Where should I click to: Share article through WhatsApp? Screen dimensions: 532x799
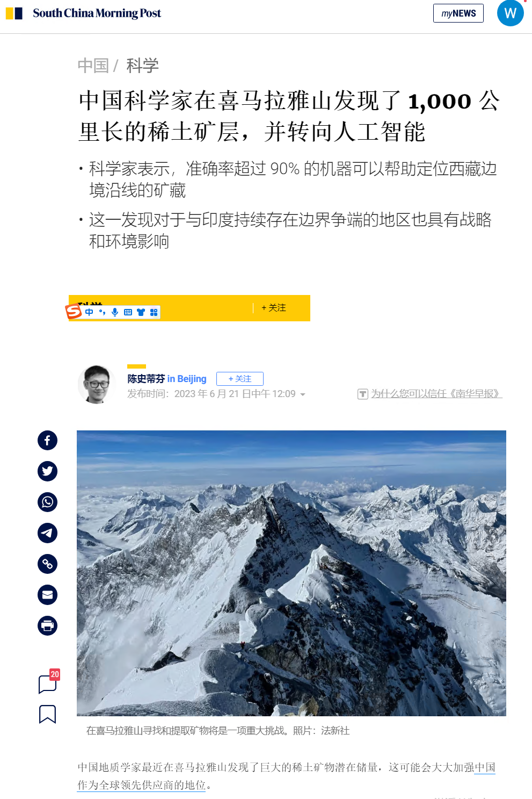tap(47, 502)
